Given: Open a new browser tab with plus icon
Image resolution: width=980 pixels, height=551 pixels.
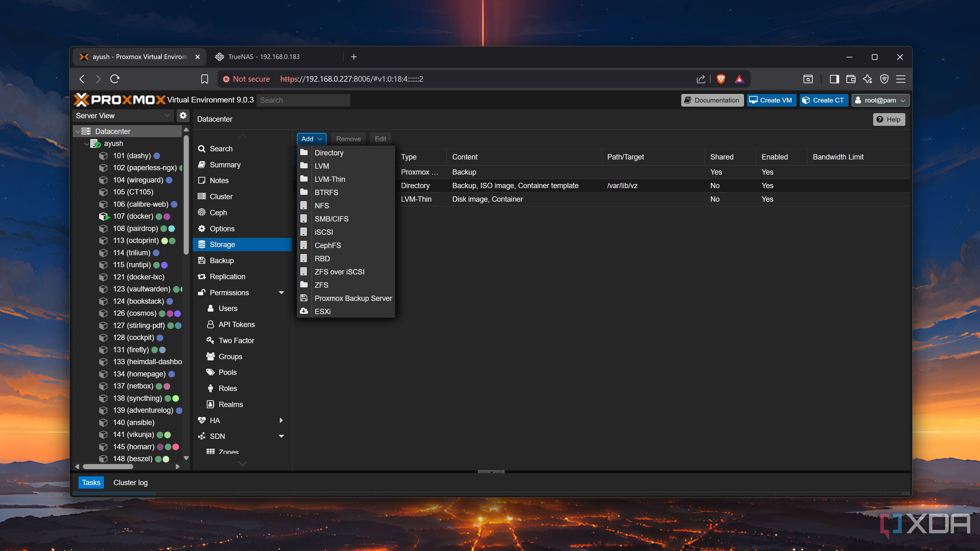Looking at the screenshot, I should coord(354,57).
